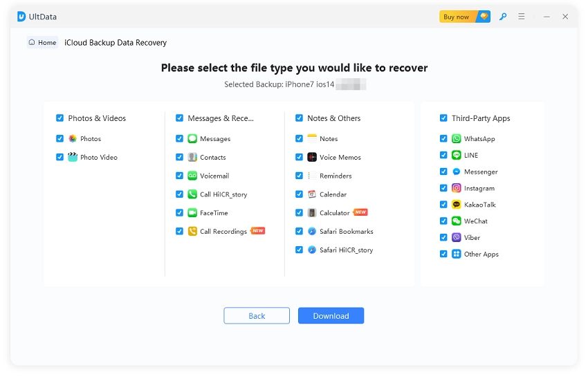Click the Call Recordings icon
The image size is (588, 381).
point(192,231)
